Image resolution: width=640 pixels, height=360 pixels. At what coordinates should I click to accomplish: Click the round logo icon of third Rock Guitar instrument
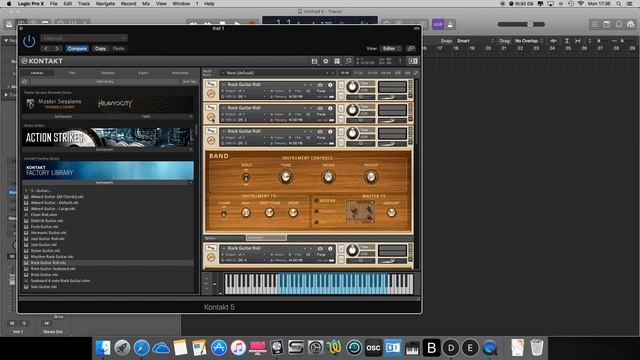(x=211, y=140)
